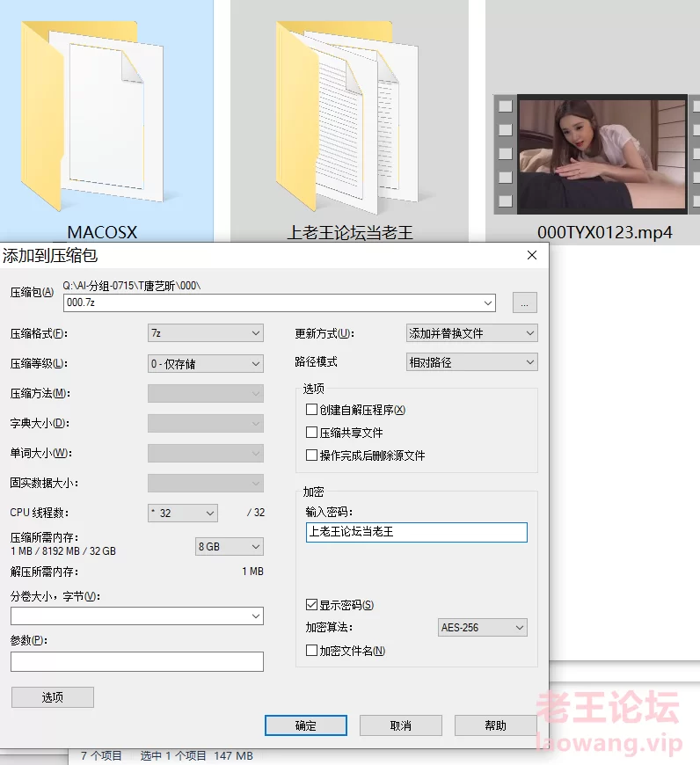Open the 8 GB memory dropdown

tap(230, 546)
